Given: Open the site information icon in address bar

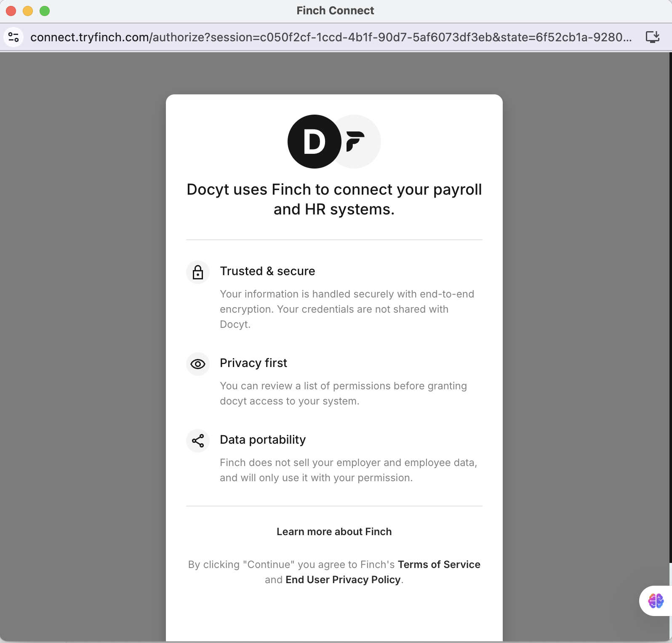Looking at the screenshot, I should point(13,37).
